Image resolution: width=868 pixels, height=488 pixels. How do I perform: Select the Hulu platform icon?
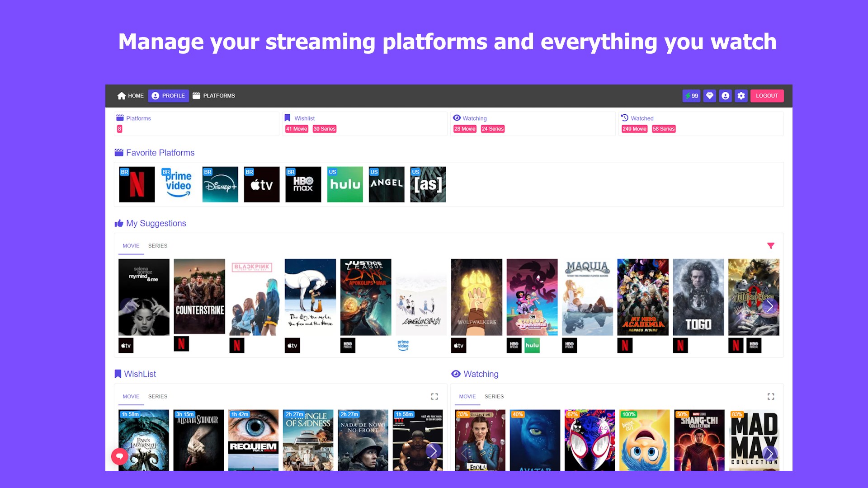pos(344,184)
